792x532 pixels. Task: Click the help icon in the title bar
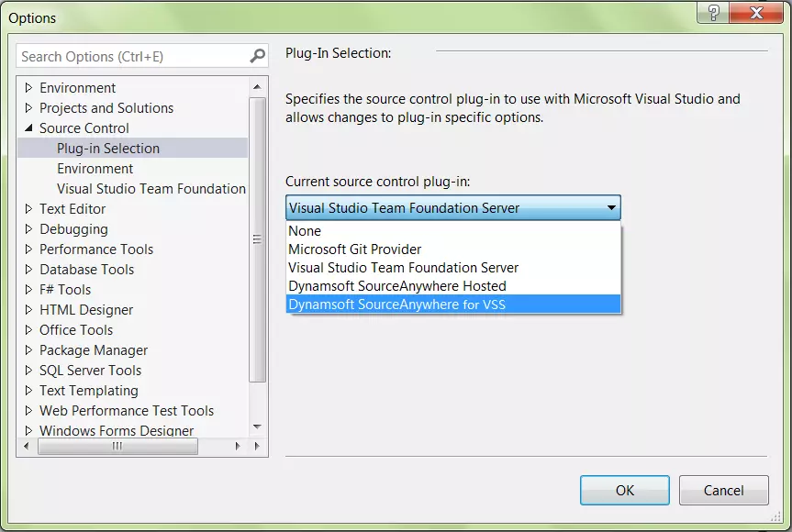coord(714,14)
